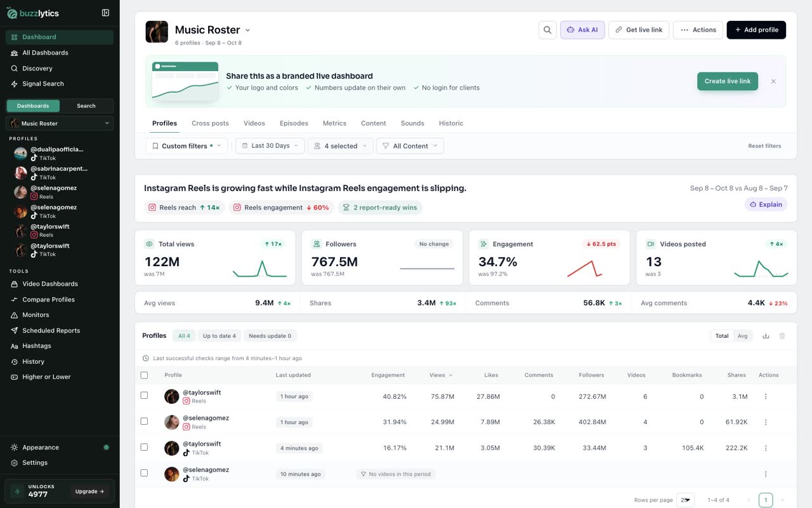This screenshot has width=812, height=508.
Task: Switch to the Sounds tab
Action: (412, 123)
